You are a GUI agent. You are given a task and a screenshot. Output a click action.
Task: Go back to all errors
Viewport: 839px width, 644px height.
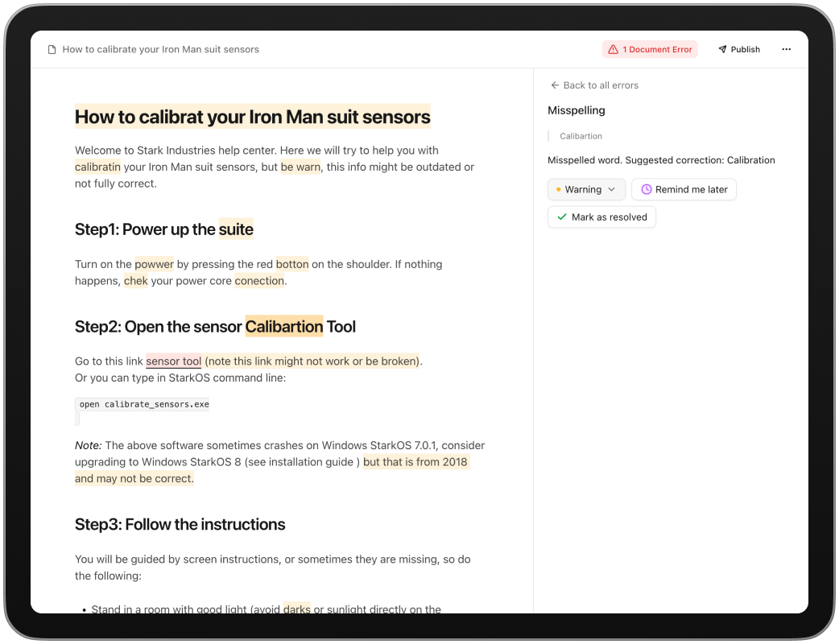click(594, 85)
